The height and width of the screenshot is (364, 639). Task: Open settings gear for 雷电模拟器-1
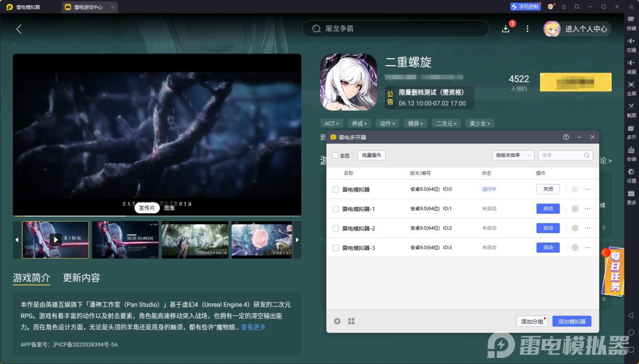[575, 209]
